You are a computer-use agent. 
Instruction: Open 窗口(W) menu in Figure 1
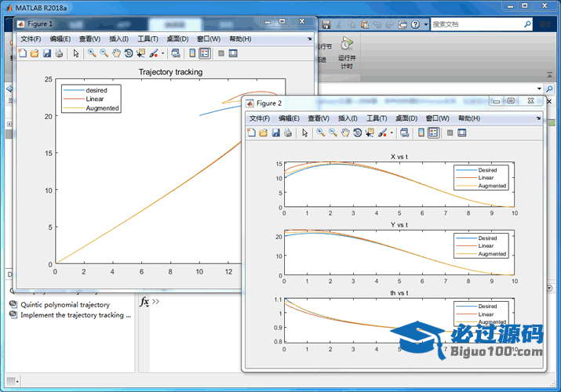pos(209,39)
